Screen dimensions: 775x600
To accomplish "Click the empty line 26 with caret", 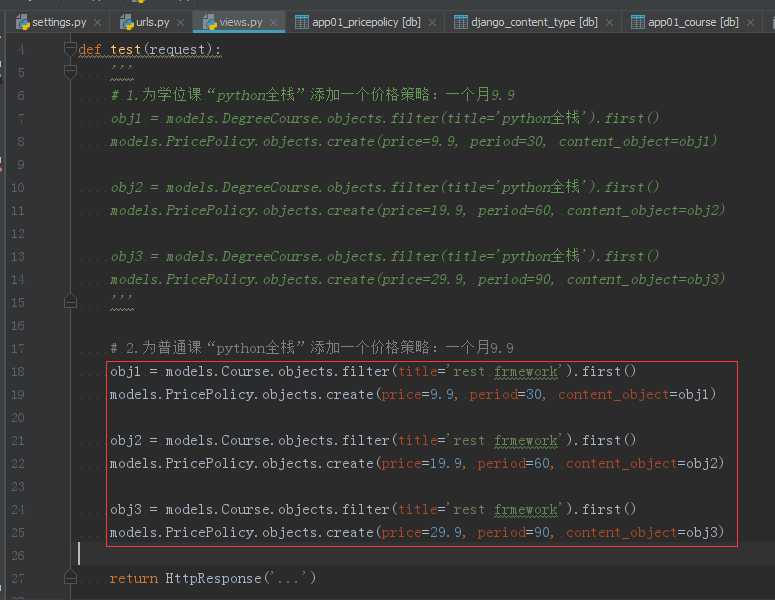I will click(x=425, y=554).
